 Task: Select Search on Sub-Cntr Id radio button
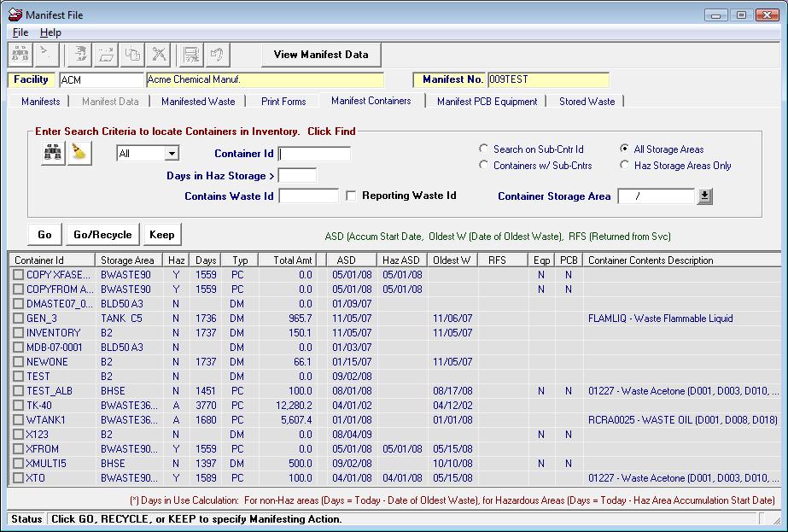coord(483,149)
